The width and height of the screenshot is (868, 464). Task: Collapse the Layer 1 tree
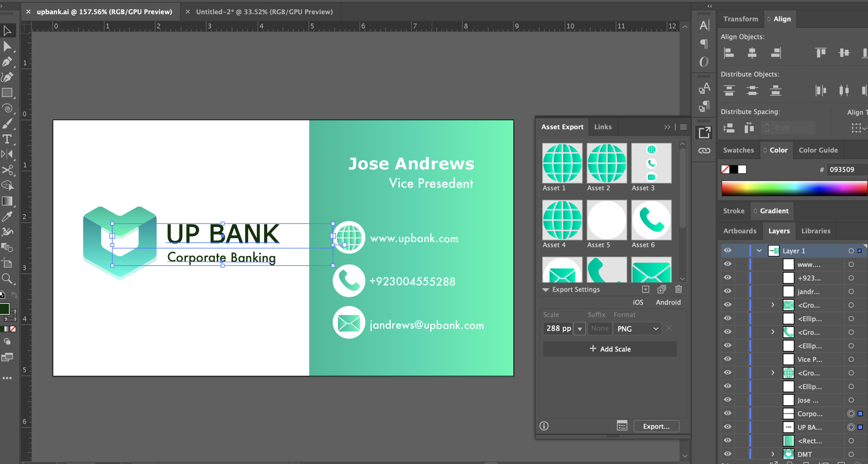point(759,251)
